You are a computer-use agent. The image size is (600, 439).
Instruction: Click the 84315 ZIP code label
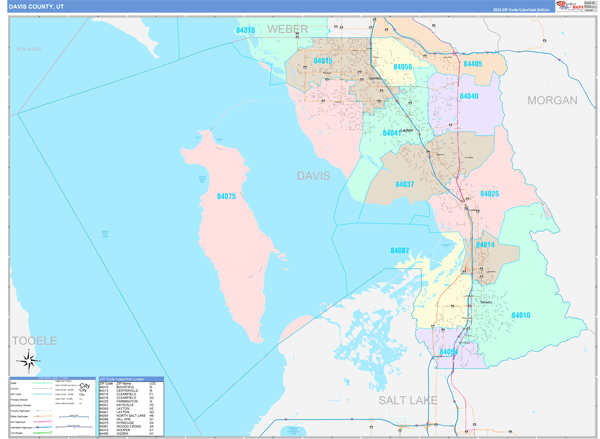[x=245, y=31]
